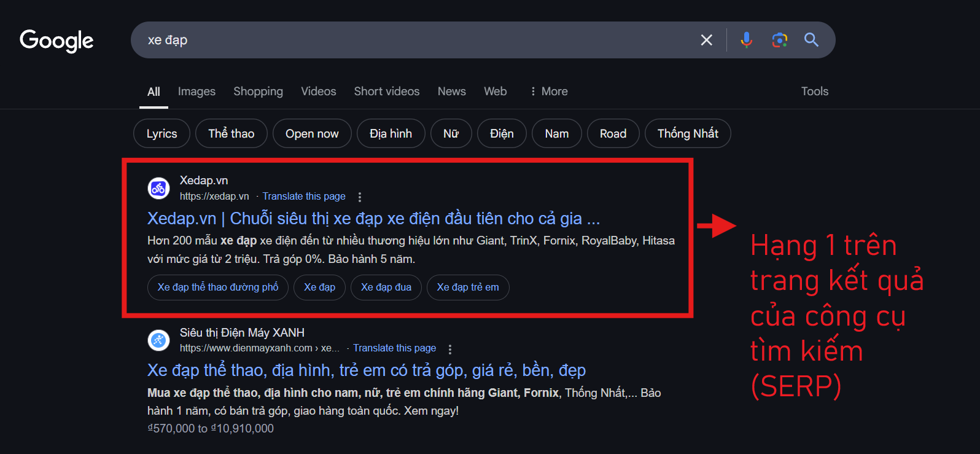Apply the Nam filter chip
Viewport: 980px width, 454px height.
point(556,133)
